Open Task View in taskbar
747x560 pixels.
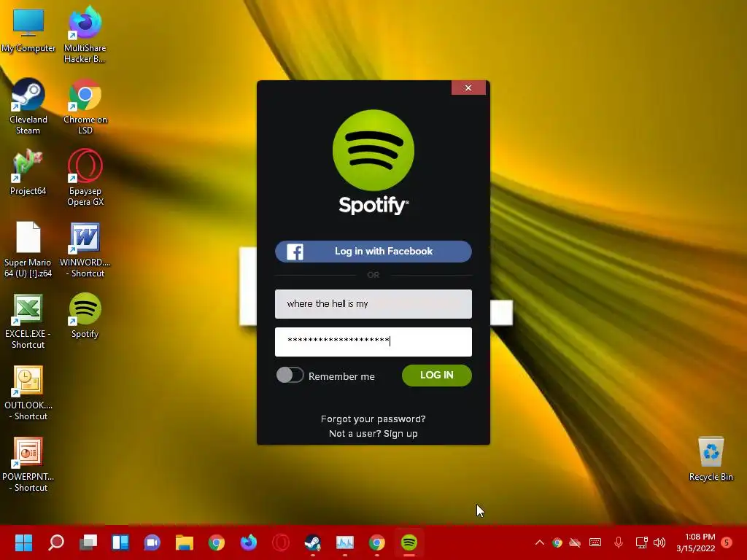(x=88, y=542)
